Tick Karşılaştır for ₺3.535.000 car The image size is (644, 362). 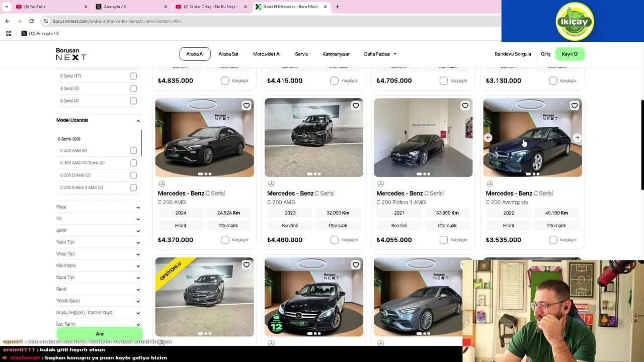(x=553, y=240)
